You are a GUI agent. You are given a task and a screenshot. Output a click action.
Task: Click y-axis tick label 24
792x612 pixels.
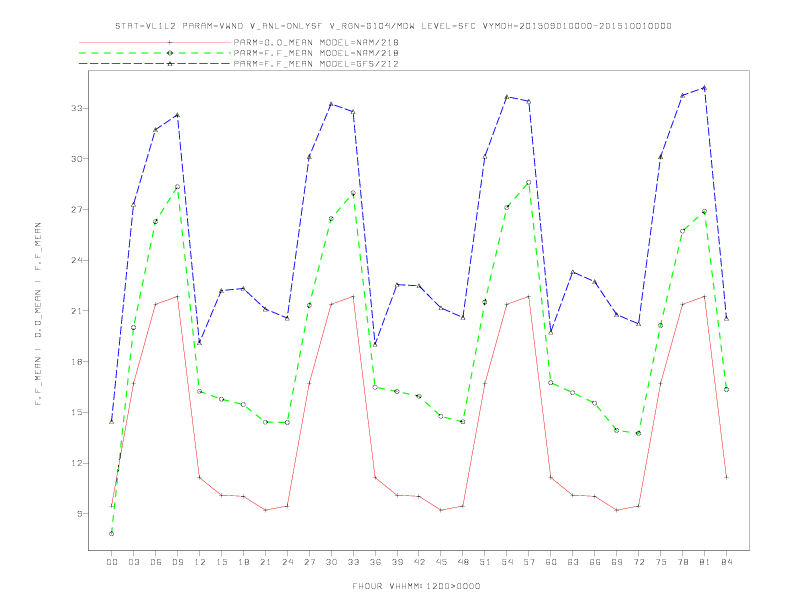77,261
